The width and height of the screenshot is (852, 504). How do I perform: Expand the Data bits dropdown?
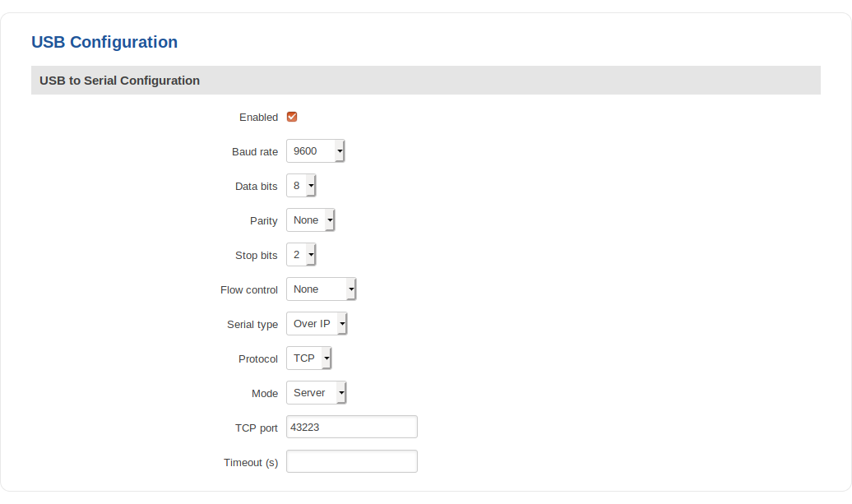click(301, 186)
